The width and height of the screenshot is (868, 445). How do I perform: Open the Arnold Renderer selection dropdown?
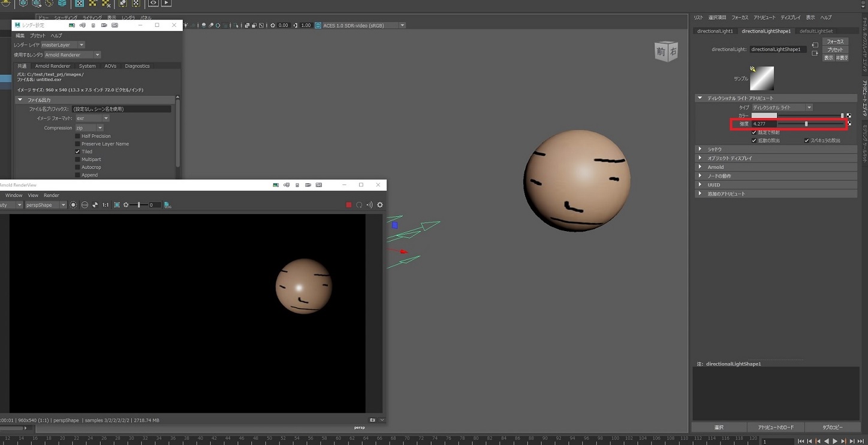72,55
